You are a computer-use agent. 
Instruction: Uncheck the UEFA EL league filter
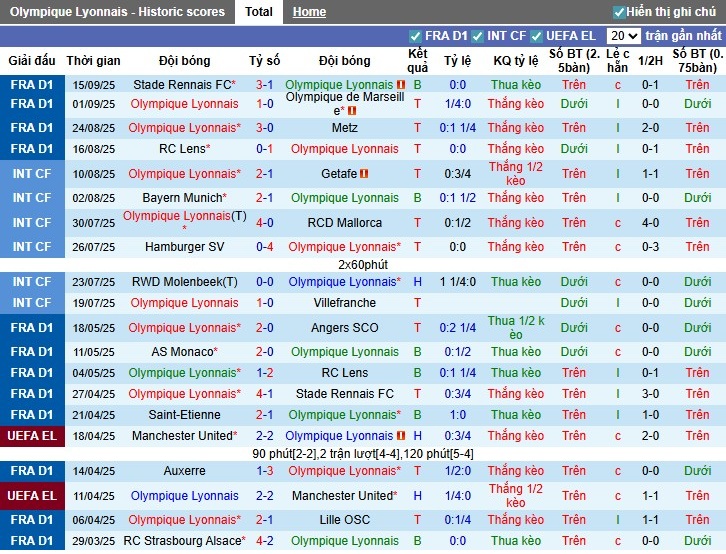537,35
